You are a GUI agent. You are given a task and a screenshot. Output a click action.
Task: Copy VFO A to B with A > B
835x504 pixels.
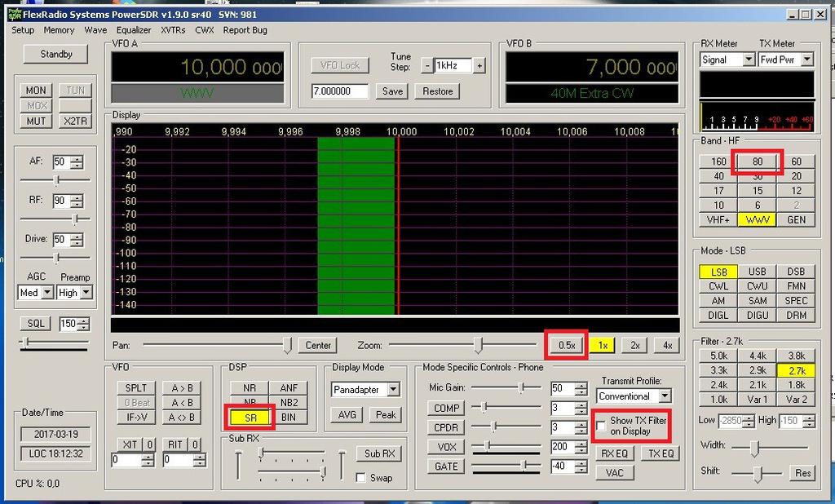pyautogui.click(x=182, y=388)
